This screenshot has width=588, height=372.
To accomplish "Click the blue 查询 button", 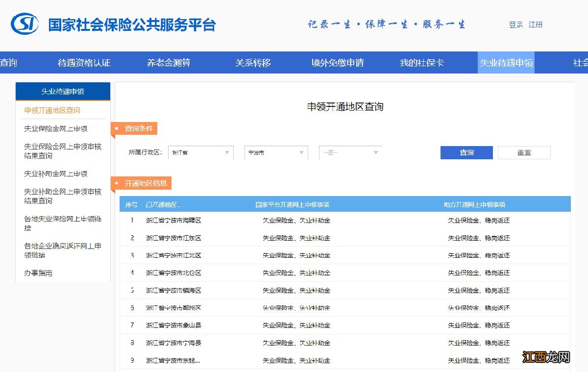I will coord(466,152).
